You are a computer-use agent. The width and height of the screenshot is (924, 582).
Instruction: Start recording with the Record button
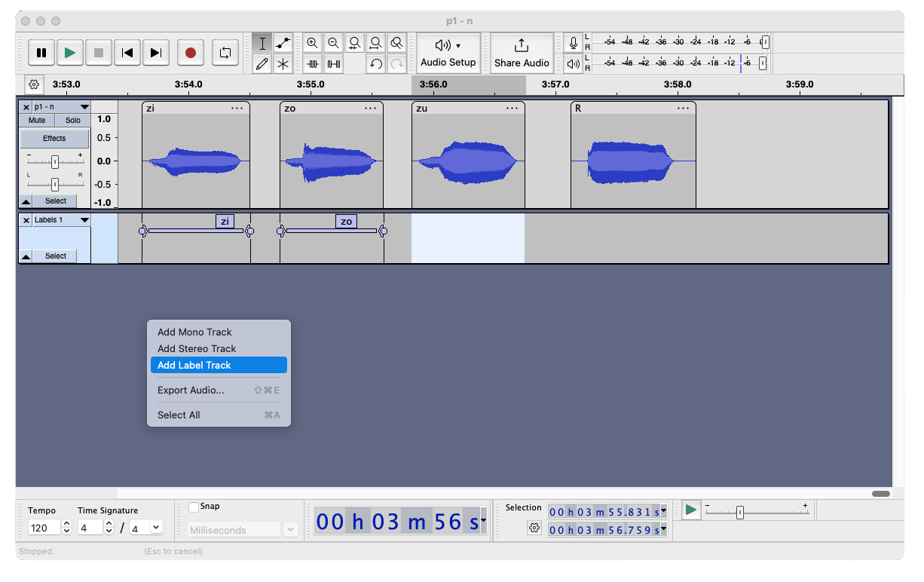point(191,53)
